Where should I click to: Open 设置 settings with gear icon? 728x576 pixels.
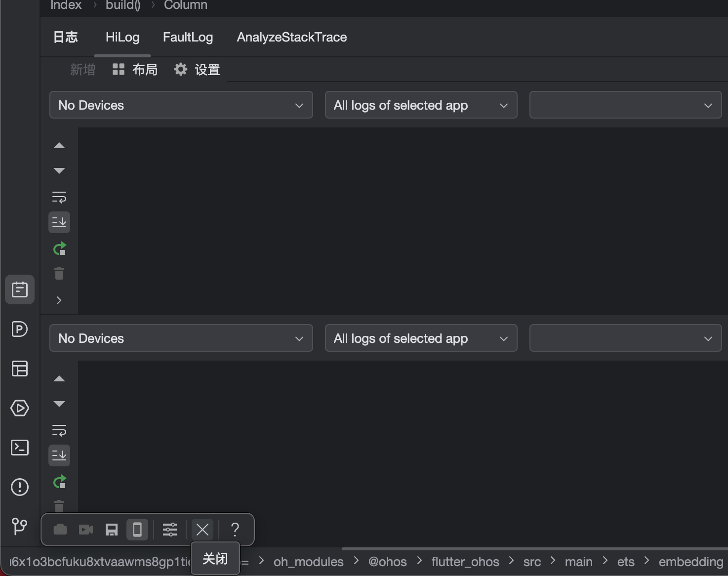197,70
